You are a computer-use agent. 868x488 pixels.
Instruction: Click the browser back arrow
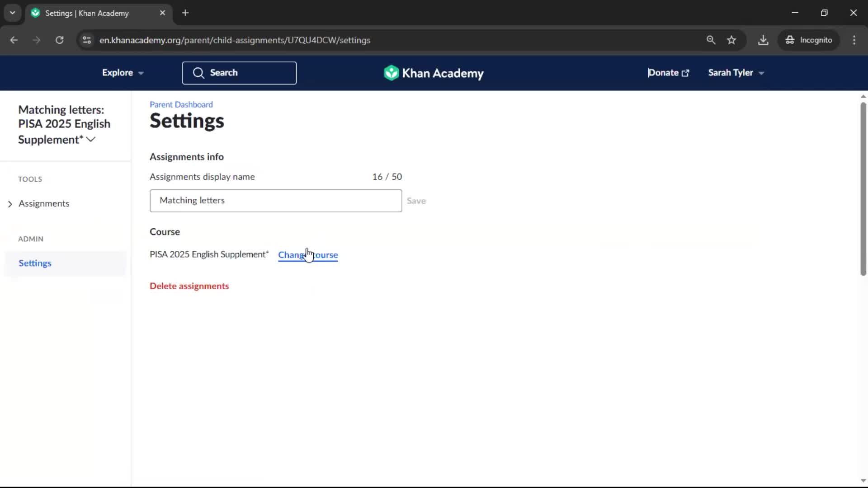tap(14, 40)
